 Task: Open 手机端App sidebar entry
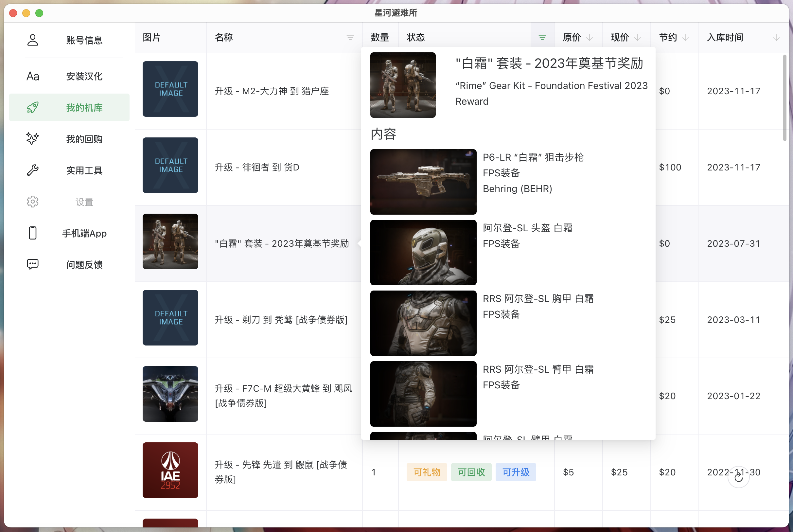coord(70,233)
